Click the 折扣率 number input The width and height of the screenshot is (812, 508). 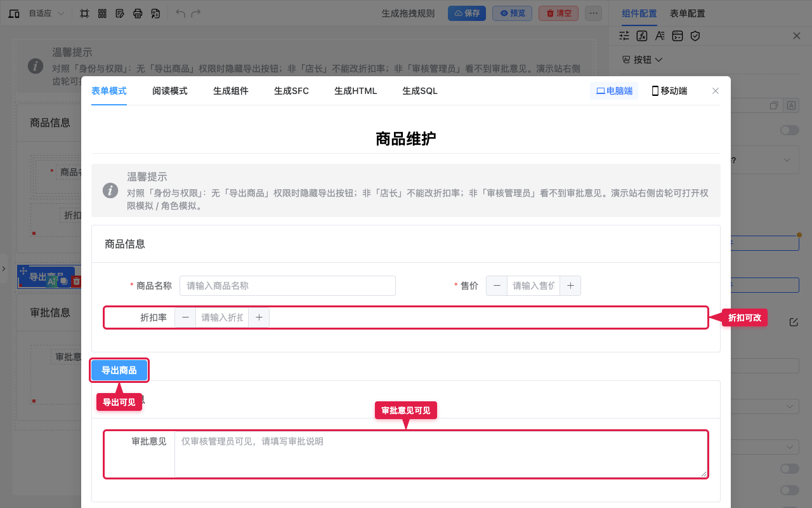click(x=222, y=317)
